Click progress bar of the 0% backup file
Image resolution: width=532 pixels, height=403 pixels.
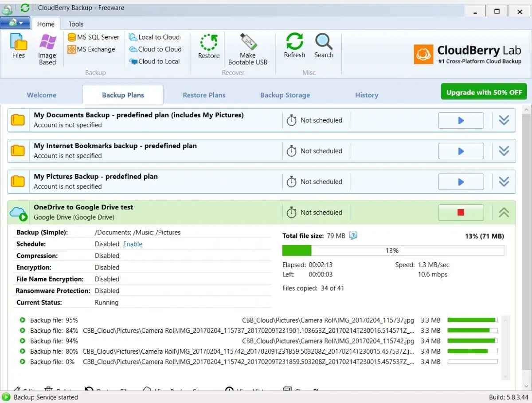coord(473,362)
